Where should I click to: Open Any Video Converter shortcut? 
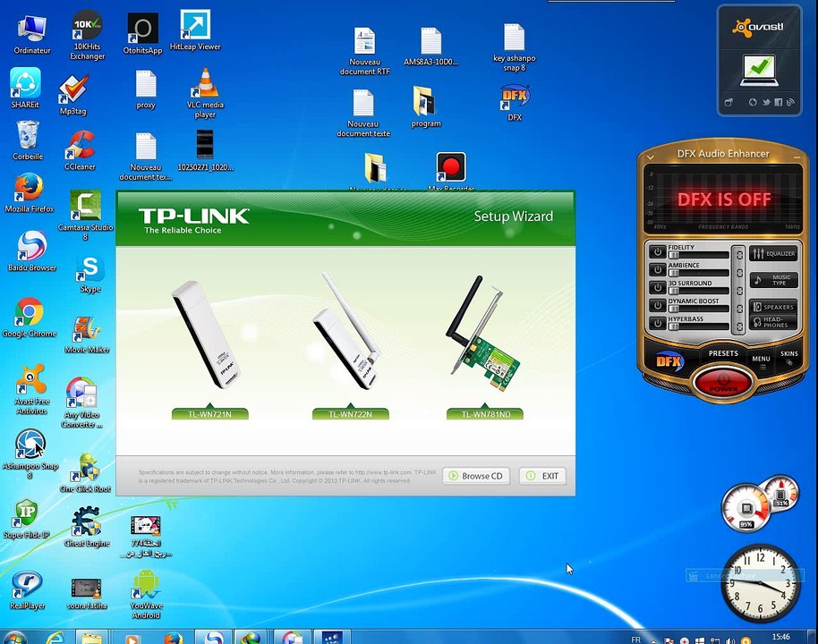81,402
